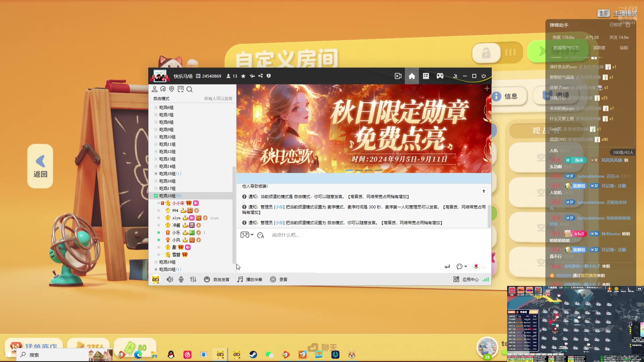Open Microsoft Edge from the taskbar

[x=138, y=355]
